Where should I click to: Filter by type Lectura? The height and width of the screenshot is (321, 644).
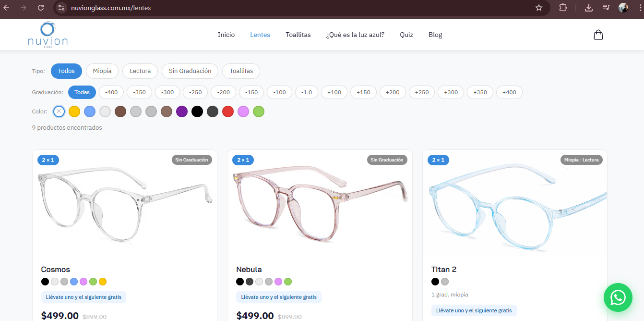[140, 71]
